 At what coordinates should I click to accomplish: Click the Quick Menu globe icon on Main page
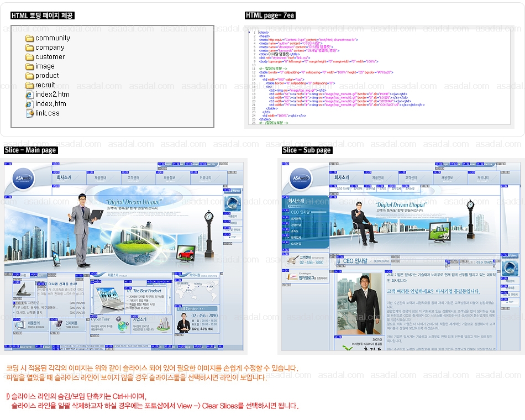[232, 203]
